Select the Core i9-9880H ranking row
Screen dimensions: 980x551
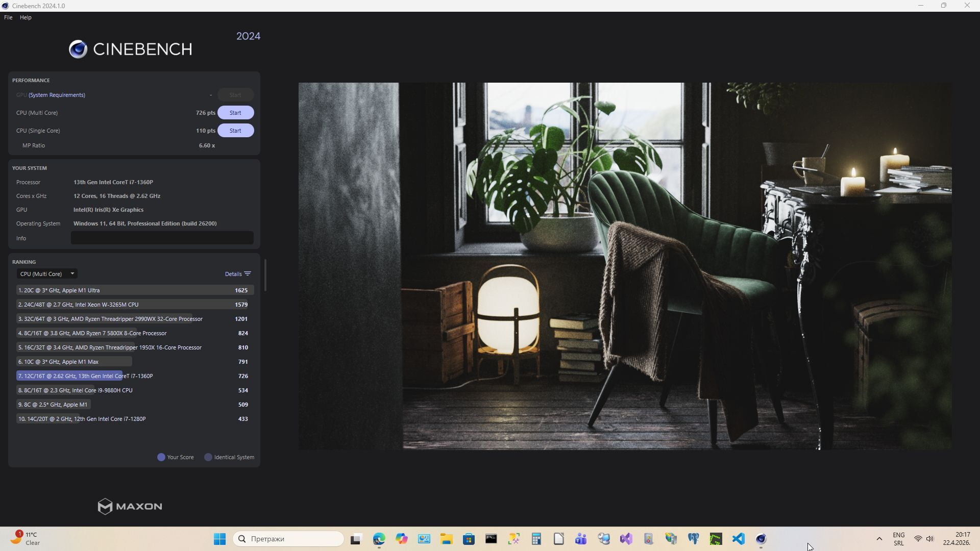(x=135, y=390)
